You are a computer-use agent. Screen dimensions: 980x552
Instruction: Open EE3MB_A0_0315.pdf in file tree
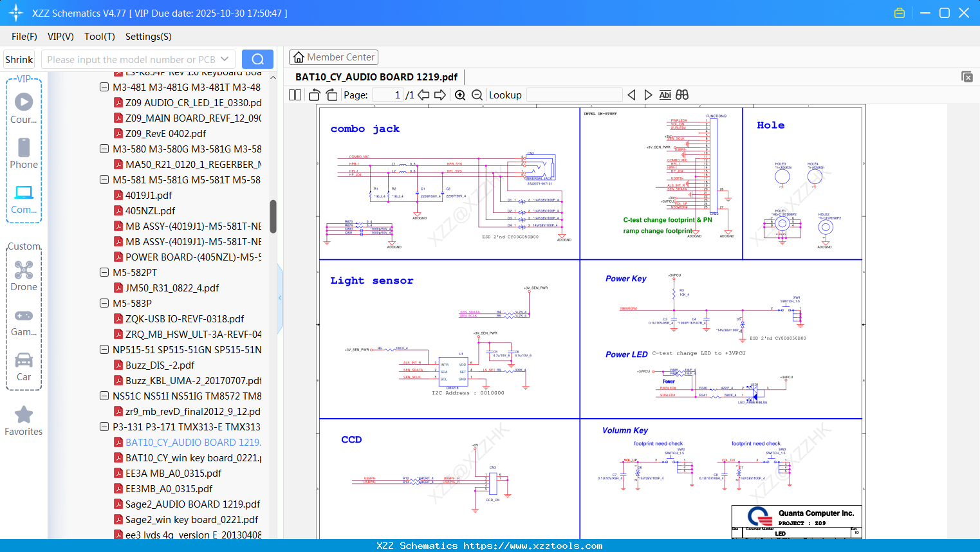click(169, 488)
